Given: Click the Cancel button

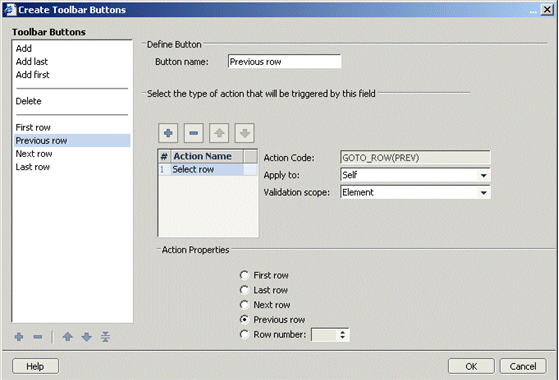Looking at the screenshot, I should coord(523,366).
